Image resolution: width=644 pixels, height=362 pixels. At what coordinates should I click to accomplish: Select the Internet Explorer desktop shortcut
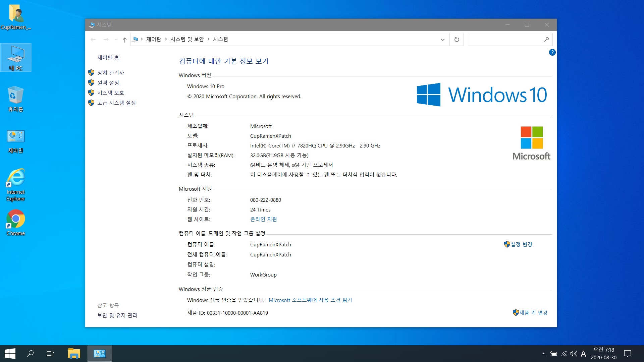click(x=16, y=185)
